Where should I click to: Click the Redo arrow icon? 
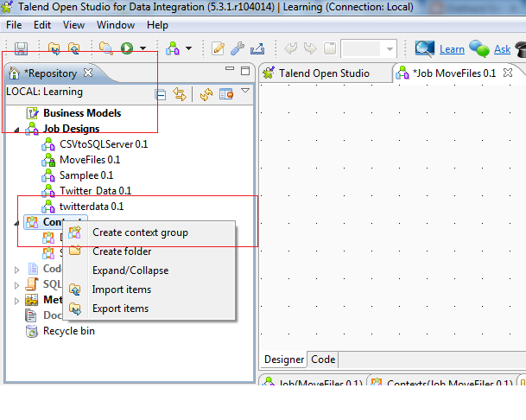tap(310, 48)
